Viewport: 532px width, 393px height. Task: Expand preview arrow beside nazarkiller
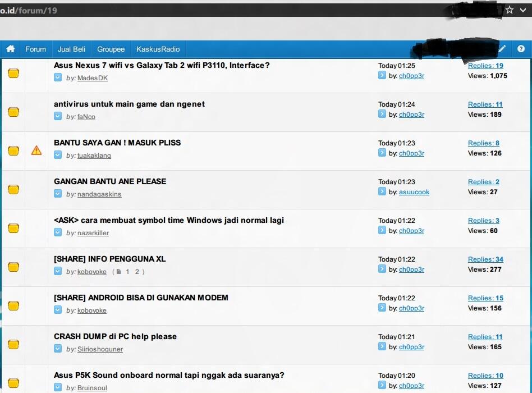(58, 232)
